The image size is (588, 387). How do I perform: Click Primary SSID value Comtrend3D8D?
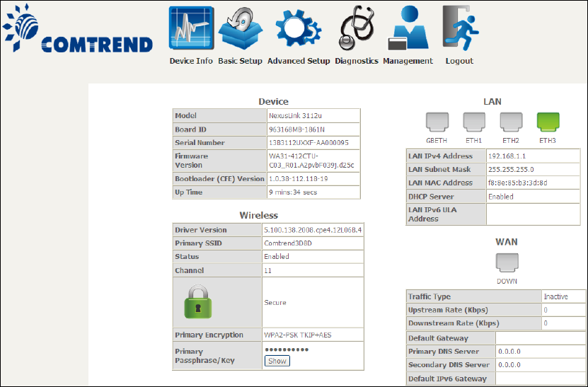click(x=288, y=243)
